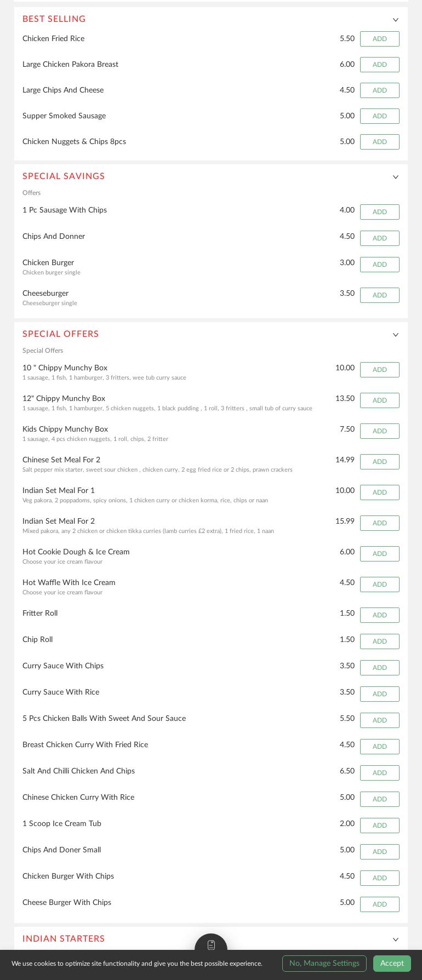Add Supper Smoked Sausage to order
This screenshot has height=980, width=422.
click(x=379, y=116)
